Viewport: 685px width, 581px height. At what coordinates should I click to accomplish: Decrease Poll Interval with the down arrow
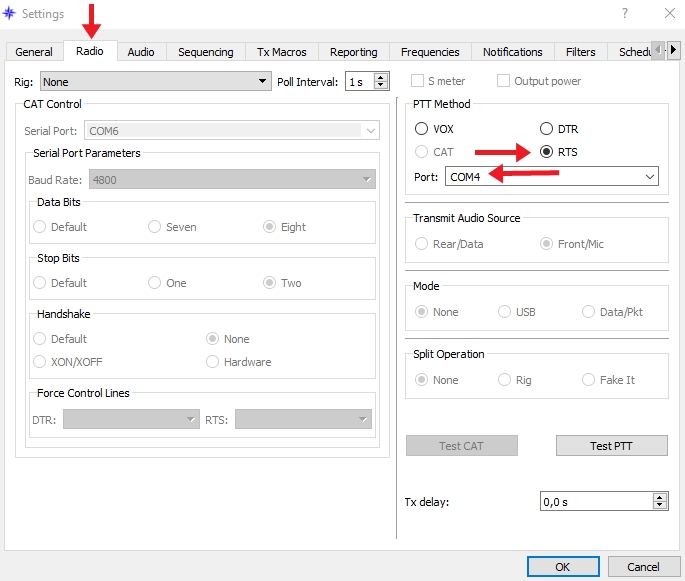click(x=383, y=86)
